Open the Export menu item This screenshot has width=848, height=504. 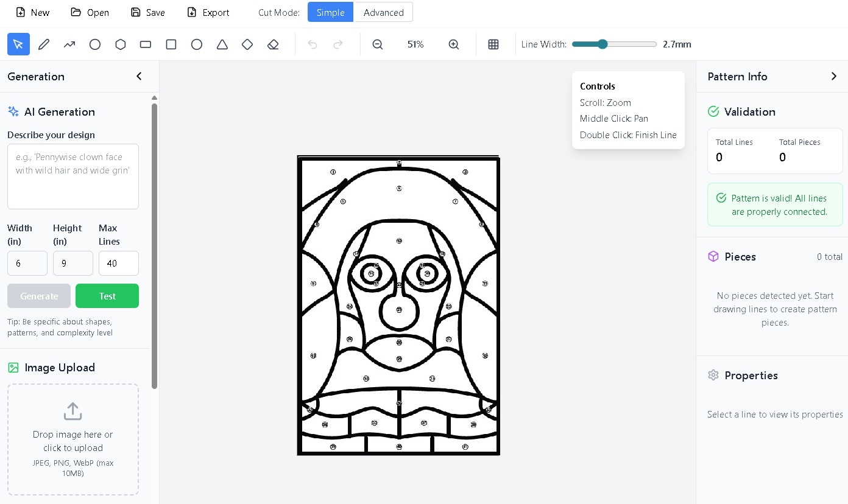click(208, 12)
